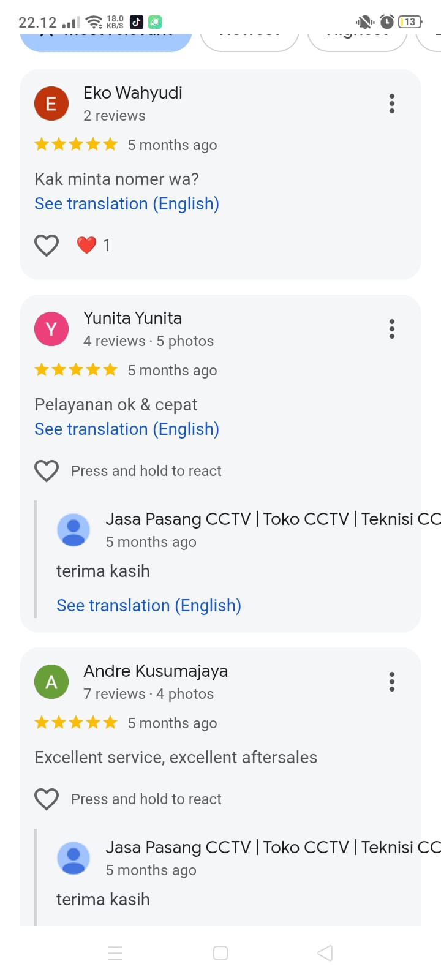Screen dimensions: 441x980
Task: Toggle heart reaction on Yunita Yunita's review
Action: pos(47,471)
